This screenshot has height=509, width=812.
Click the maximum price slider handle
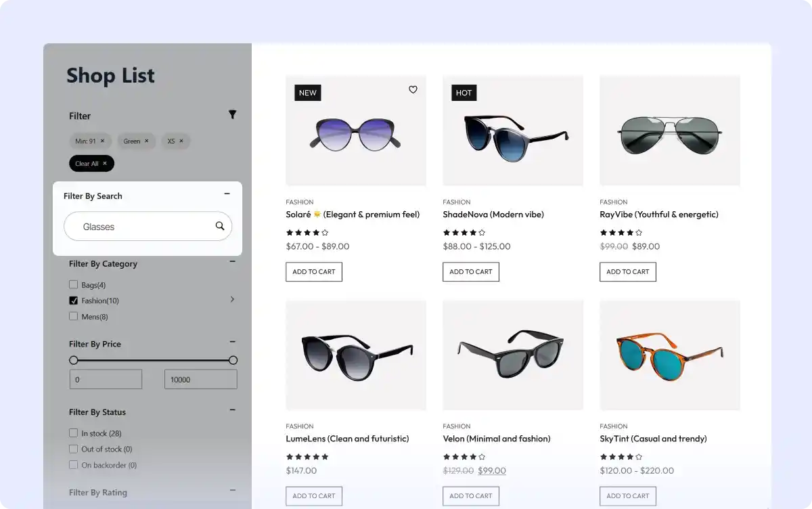[233, 360]
